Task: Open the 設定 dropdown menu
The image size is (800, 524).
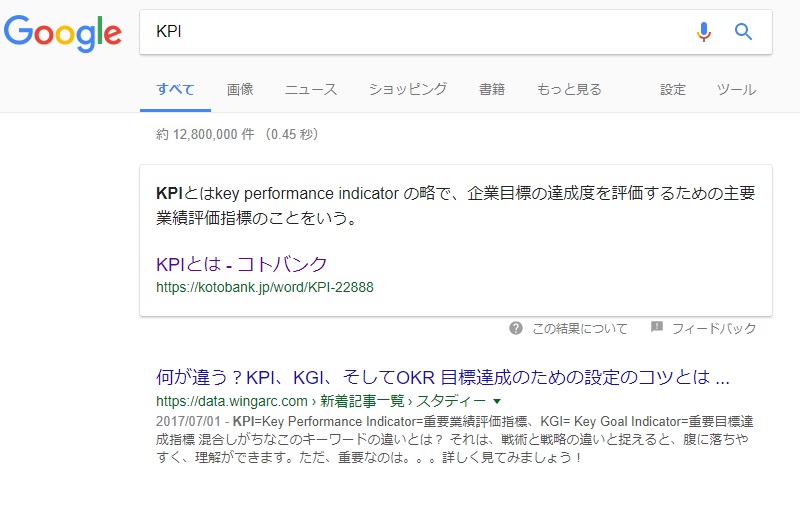Action: coord(673,89)
